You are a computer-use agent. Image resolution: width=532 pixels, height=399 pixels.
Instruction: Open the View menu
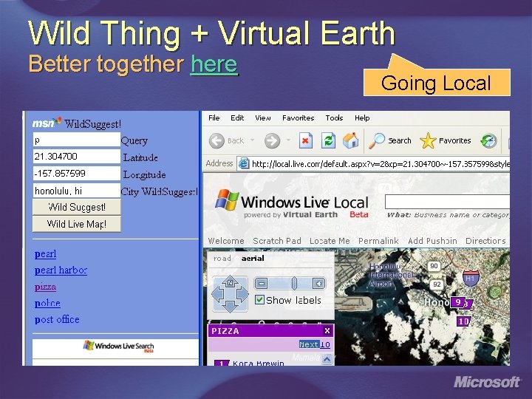pos(263,117)
